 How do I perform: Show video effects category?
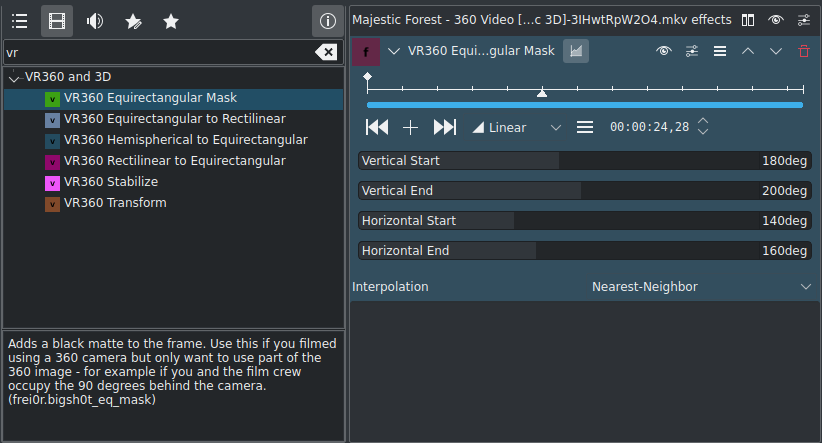(x=58, y=20)
